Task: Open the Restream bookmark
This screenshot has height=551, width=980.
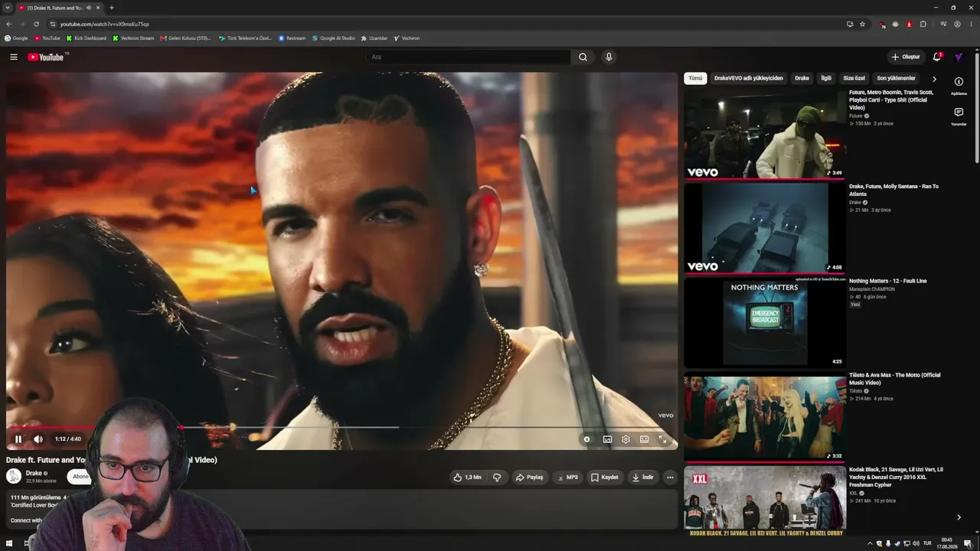Action: [x=292, y=37]
